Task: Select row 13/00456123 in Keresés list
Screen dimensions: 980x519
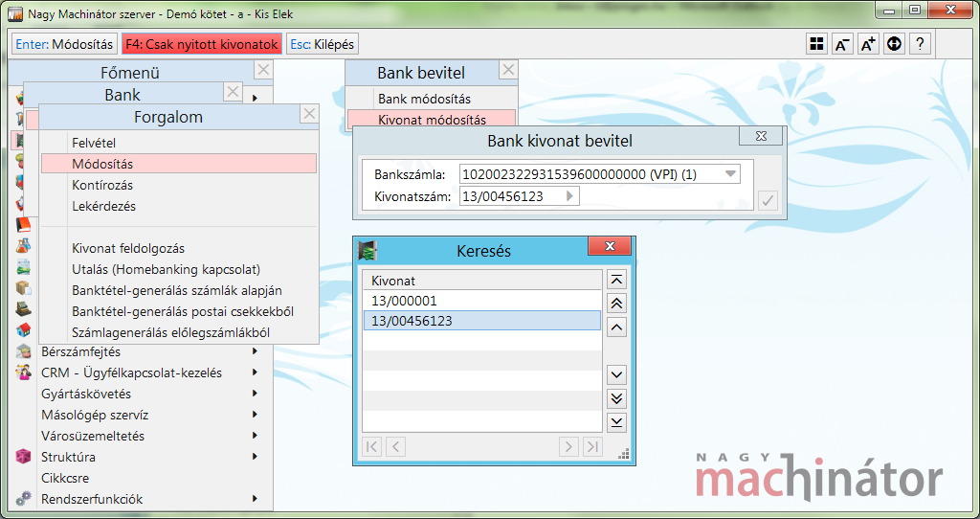Action: [482, 321]
